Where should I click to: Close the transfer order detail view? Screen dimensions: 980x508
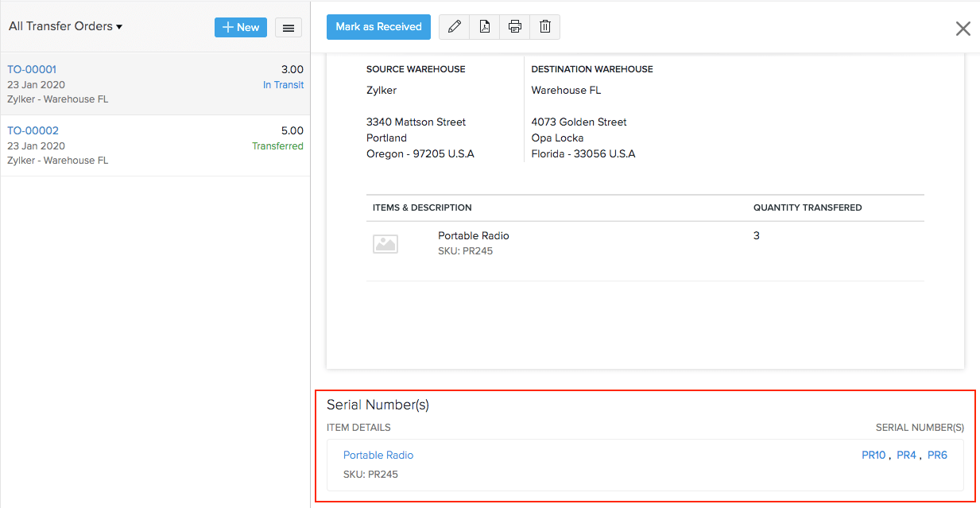click(963, 28)
